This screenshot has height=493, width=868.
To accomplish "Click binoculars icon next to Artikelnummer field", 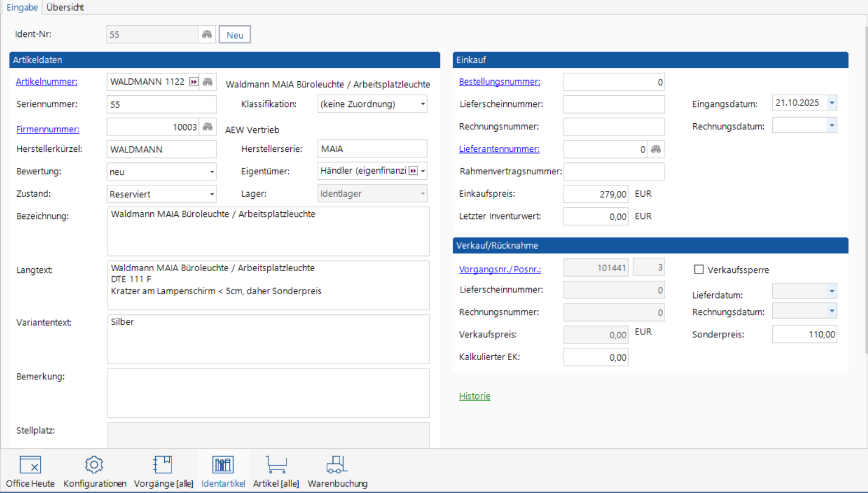I will coord(208,82).
